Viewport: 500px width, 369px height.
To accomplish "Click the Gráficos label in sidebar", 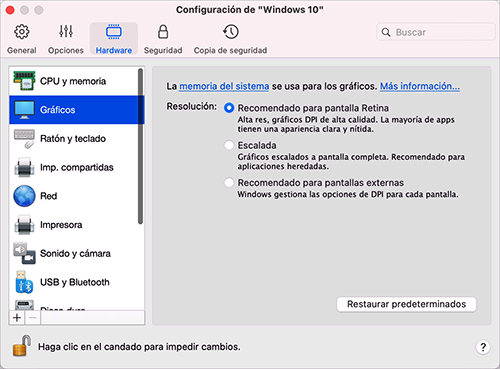I will point(58,110).
